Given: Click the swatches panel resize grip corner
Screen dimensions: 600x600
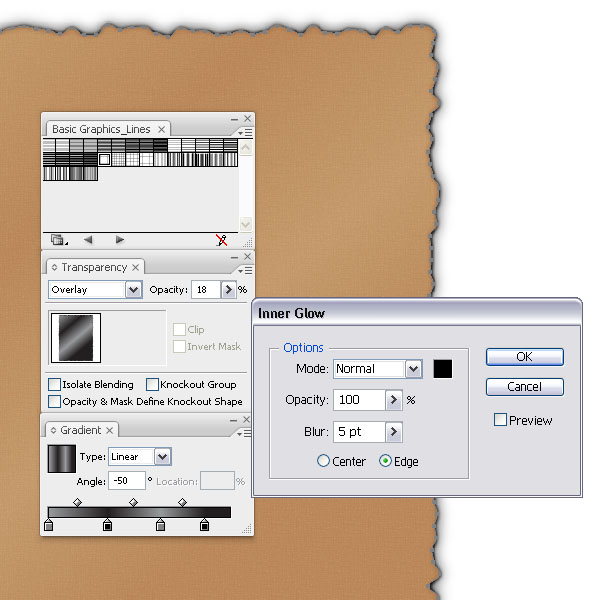Looking at the screenshot, I should coord(248,243).
